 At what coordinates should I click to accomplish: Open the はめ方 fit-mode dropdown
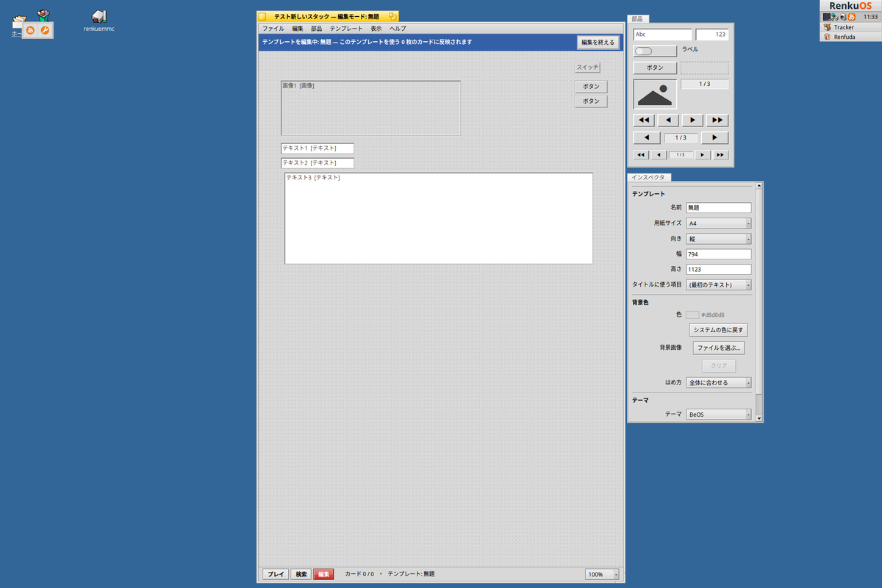tap(719, 382)
